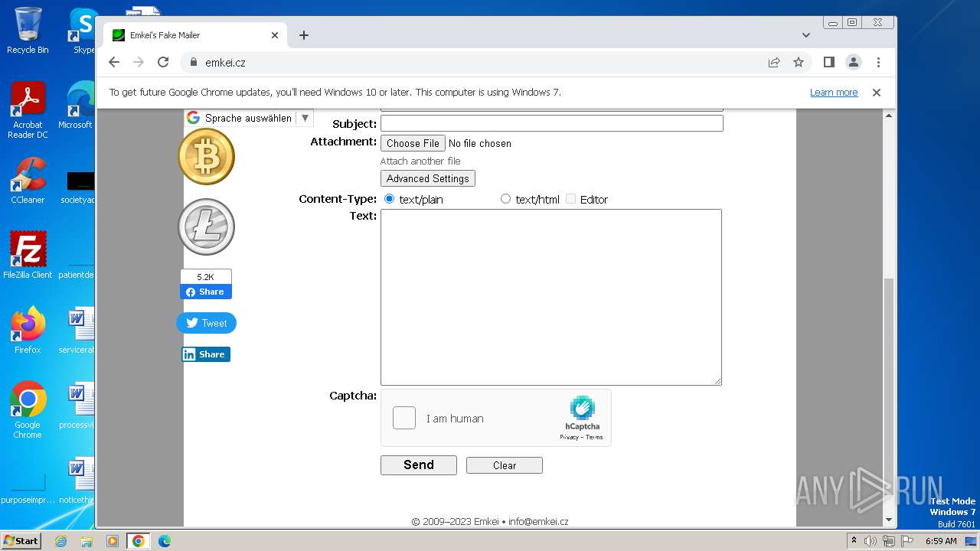Select the Emkei's Fake Mailer tab
The width and height of the screenshot is (980, 551).
(195, 35)
